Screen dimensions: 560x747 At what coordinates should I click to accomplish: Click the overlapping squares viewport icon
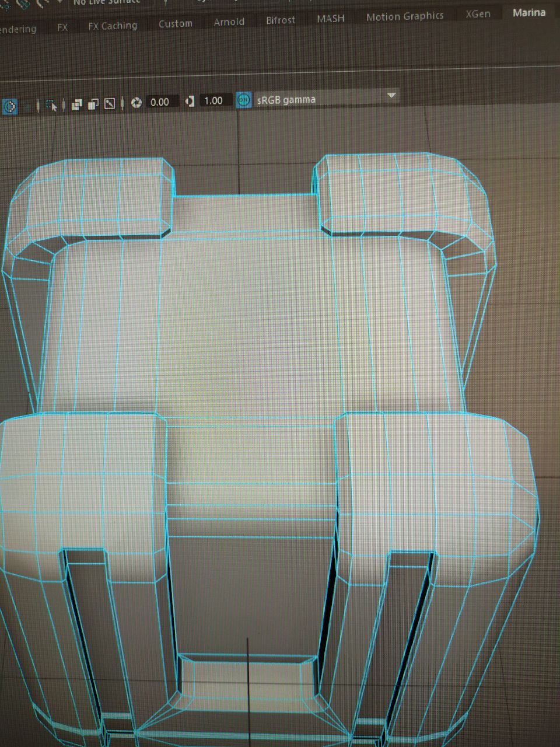(x=76, y=104)
